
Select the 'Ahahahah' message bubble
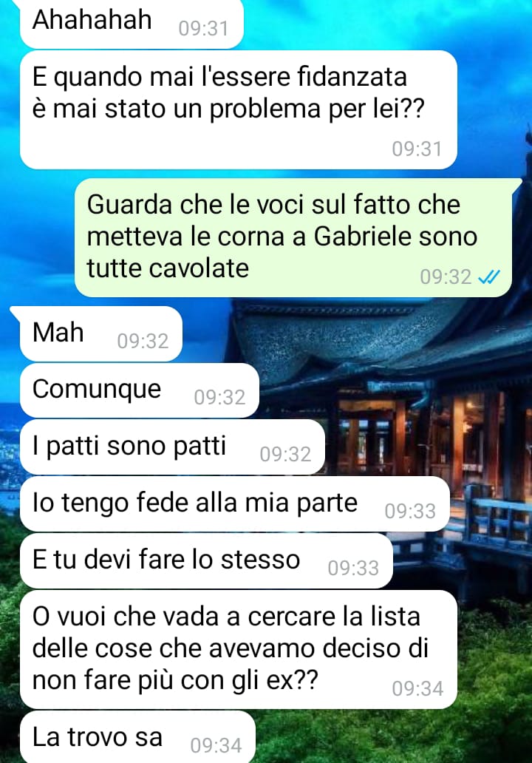click(x=132, y=24)
